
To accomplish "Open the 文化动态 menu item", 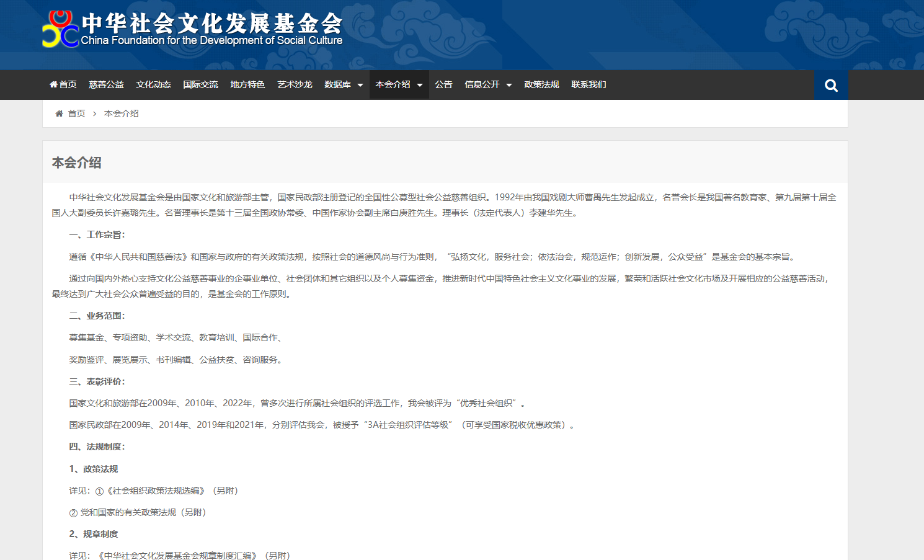I will point(153,84).
